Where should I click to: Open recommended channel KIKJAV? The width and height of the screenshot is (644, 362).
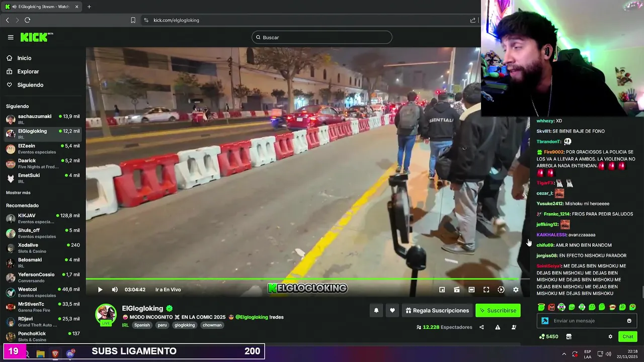pyautogui.click(x=43, y=219)
